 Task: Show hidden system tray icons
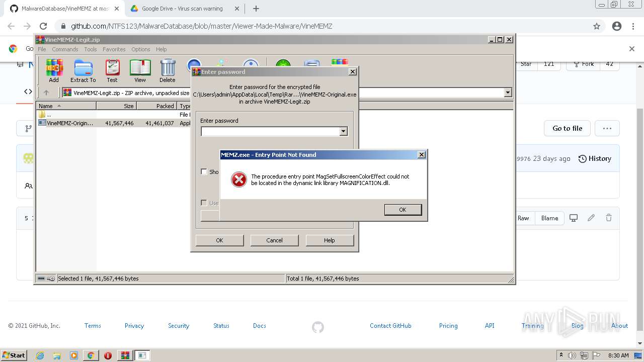tap(561, 355)
